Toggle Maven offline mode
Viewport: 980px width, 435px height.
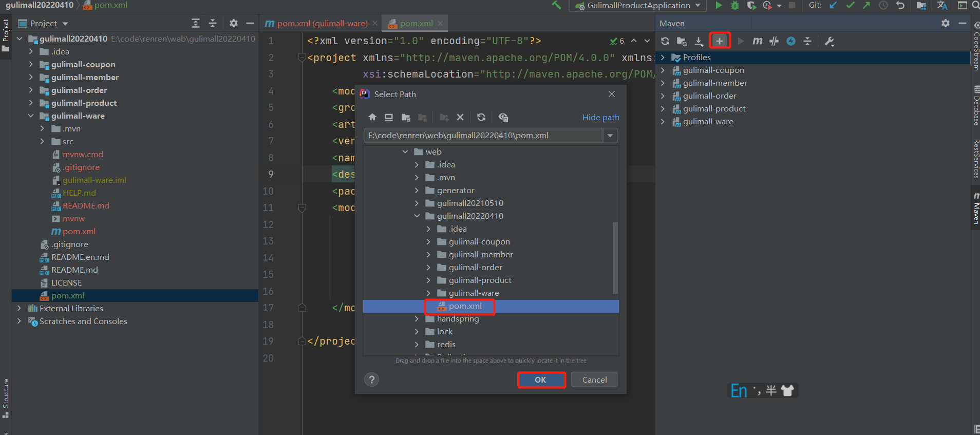coord(774,41)
